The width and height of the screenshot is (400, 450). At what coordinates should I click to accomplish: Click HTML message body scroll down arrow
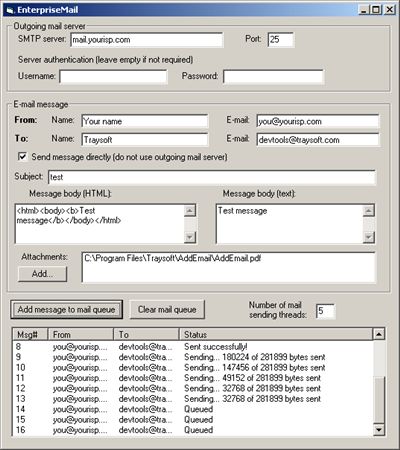pos(190,237)
